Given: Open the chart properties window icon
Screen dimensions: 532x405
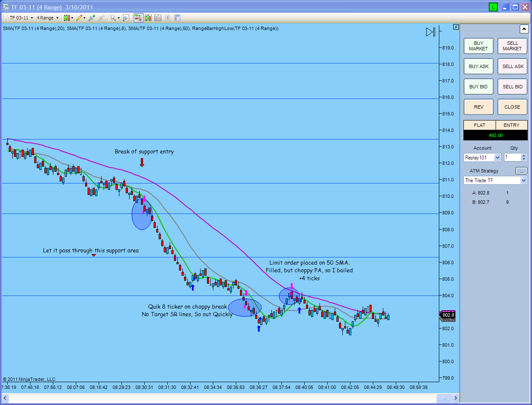Looking at the screenshot, I should [x=177, y=18].
